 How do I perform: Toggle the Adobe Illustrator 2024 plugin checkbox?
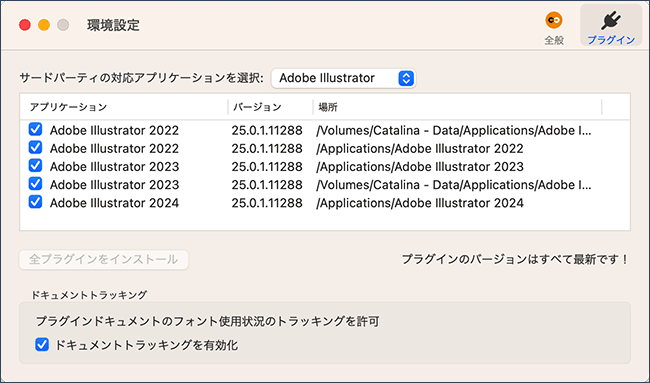coord(35,202)
